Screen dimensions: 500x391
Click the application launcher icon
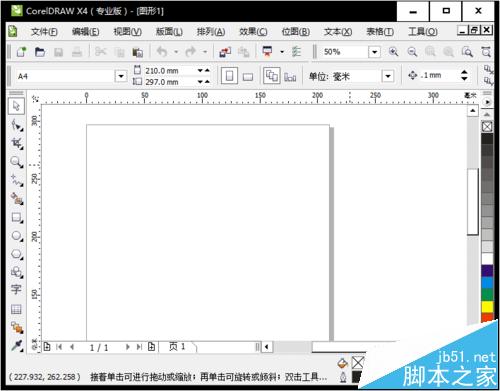click(x=268, y=52)
